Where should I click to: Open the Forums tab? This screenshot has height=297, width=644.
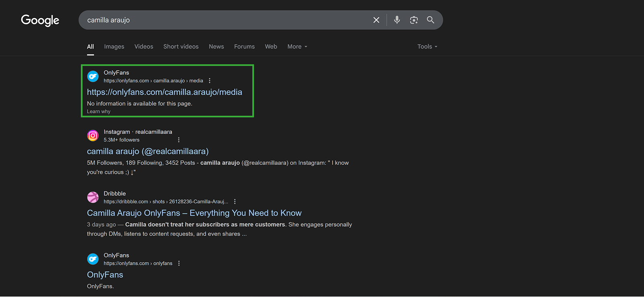244,47
